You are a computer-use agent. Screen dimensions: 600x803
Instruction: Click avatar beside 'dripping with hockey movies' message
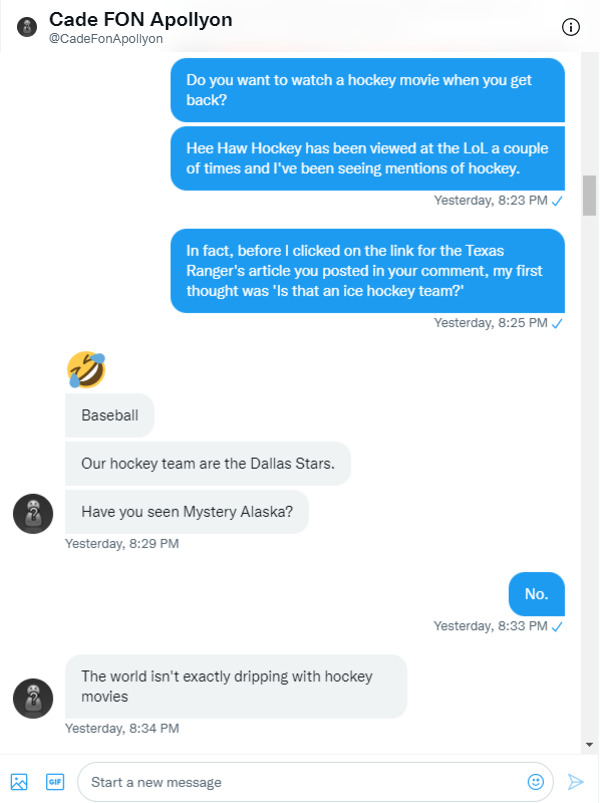click(x=33, y=698)
